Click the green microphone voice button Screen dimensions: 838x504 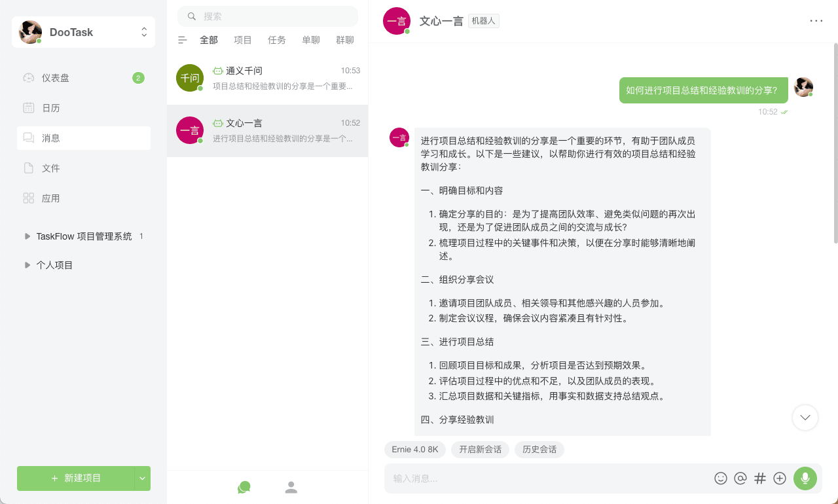pyautogui.click(x=805, y=478)
